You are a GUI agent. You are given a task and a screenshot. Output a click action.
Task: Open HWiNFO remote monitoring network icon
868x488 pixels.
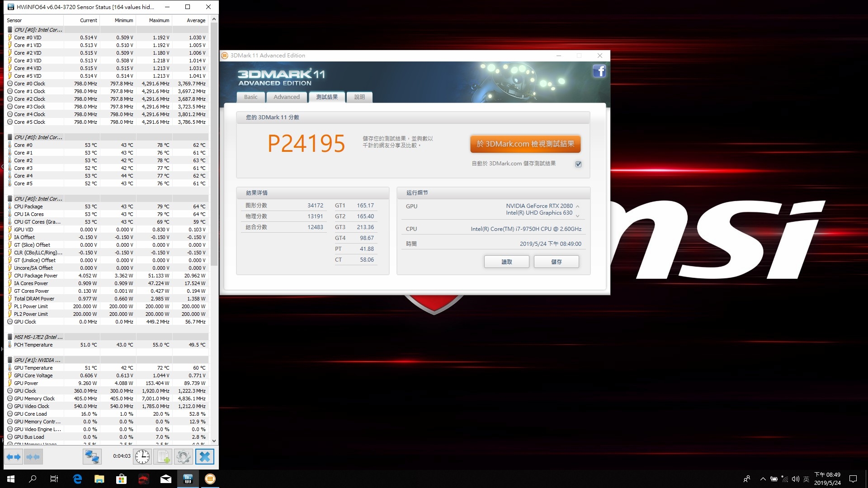point(92,457)
